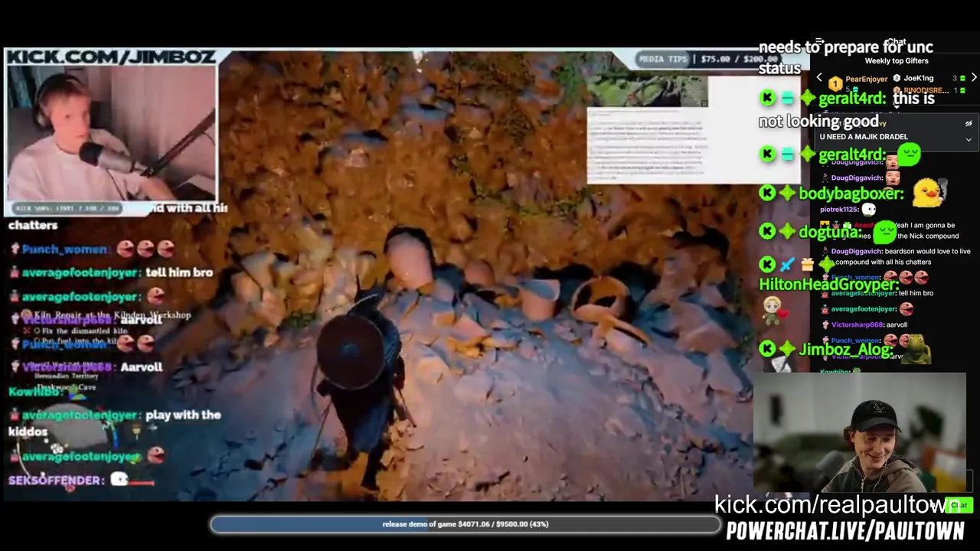This screenshot has height=551, width=980.
Task: Click the green face emote after dogtuna
Action: [x=885, y=231]
